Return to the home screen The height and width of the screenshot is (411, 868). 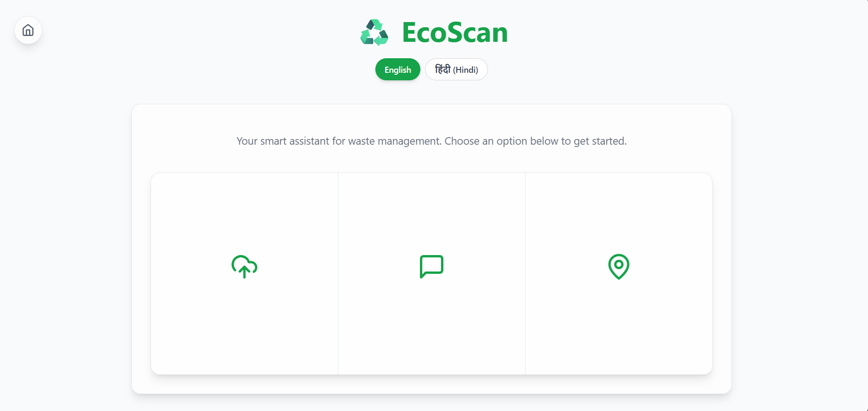pyautogui.click(x=28, y=31)
